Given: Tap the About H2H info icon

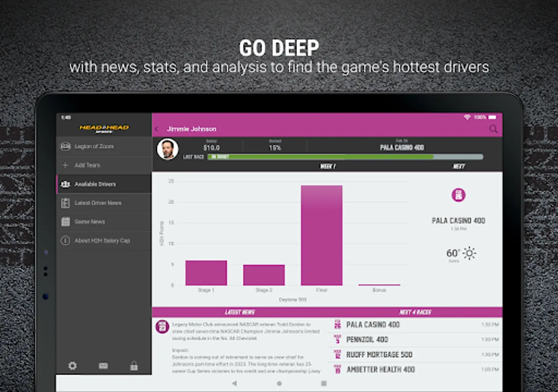Looking at the screenshot, I should click(x=65, y=240).
